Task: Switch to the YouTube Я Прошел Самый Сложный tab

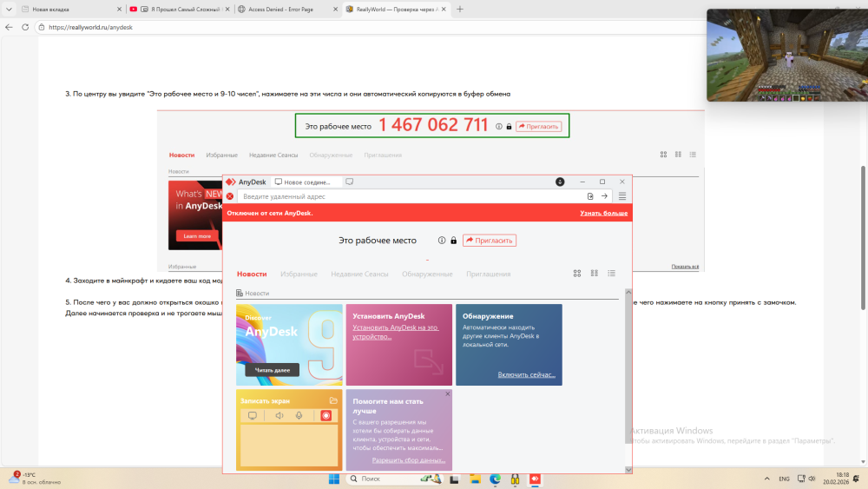Action: [x=180, y=9]
